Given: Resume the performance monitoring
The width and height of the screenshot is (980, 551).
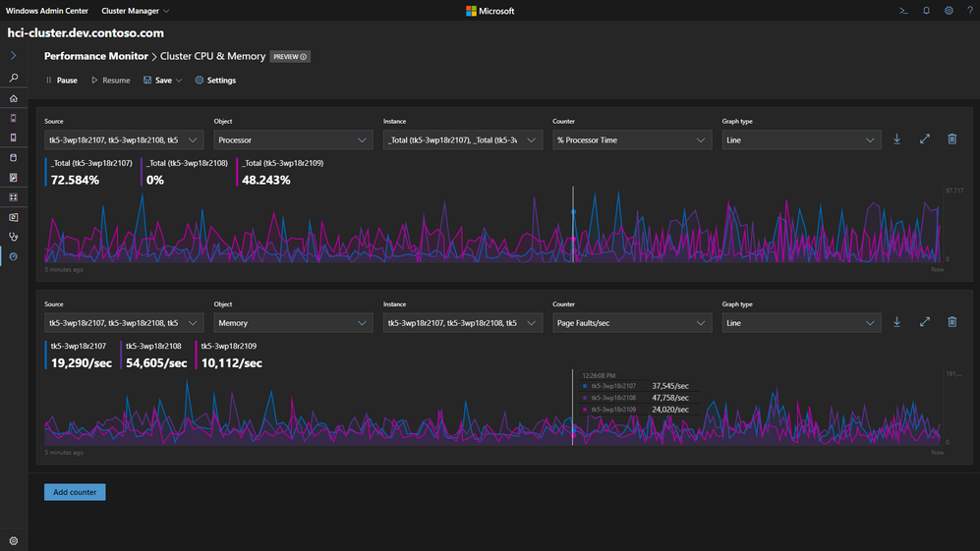Looking at the screenshot, I should 110,81.
